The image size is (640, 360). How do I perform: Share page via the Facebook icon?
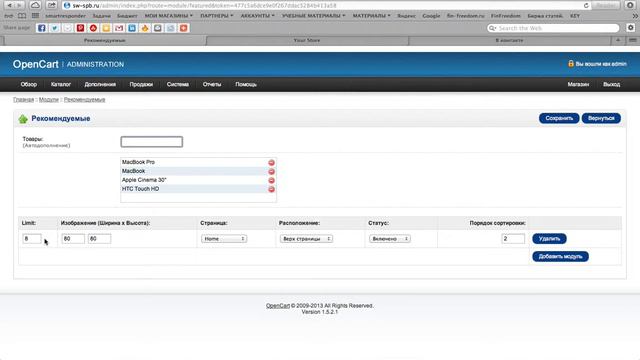tap(42, 28)
